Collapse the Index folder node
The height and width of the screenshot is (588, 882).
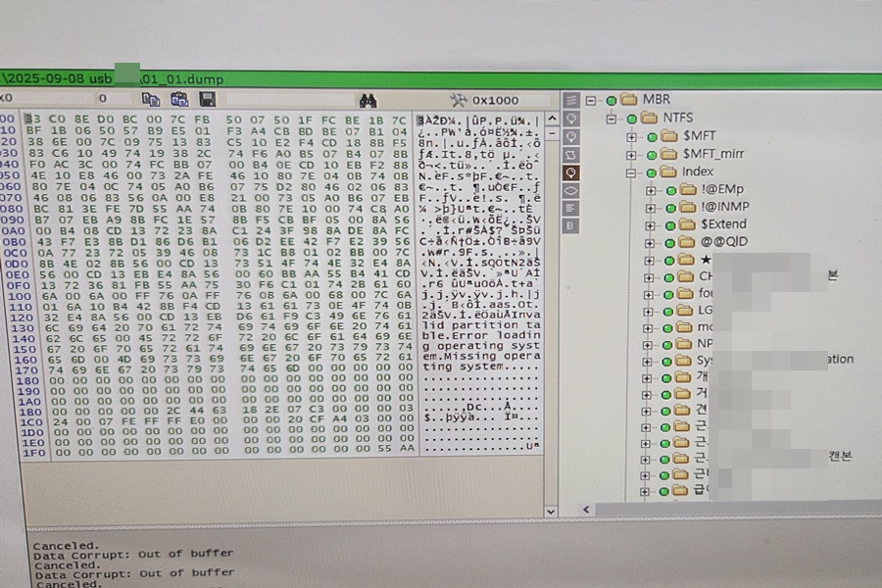coord(632,172)
